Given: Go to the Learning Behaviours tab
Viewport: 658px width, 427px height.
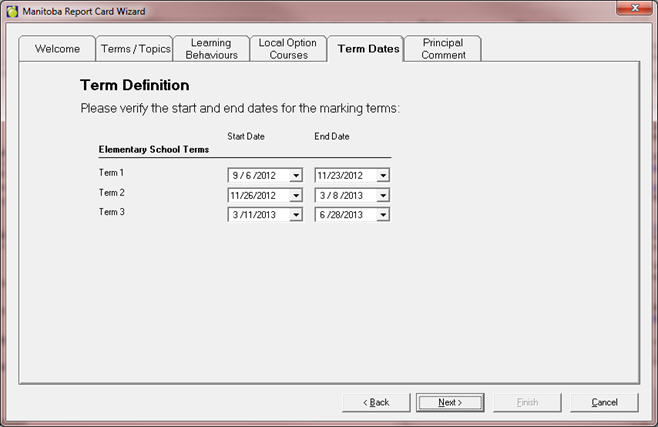Looking at the screenshot, I should 211,49.
